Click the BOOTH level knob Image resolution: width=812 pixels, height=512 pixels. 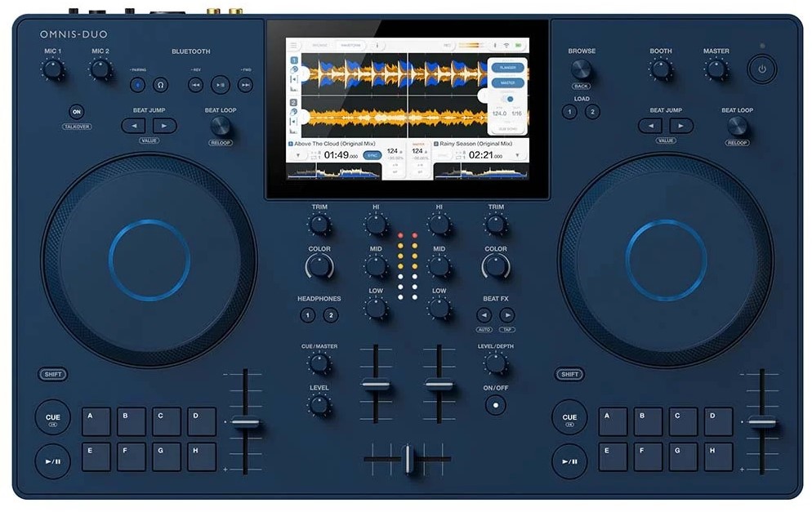660,69
